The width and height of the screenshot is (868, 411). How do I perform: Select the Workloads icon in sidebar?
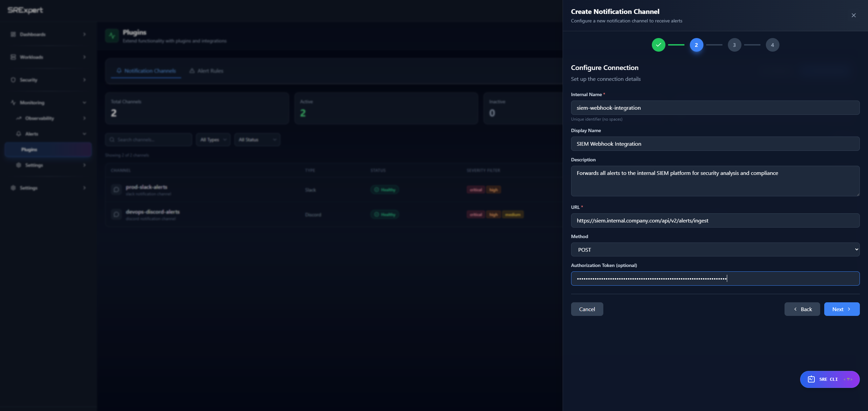13,57
